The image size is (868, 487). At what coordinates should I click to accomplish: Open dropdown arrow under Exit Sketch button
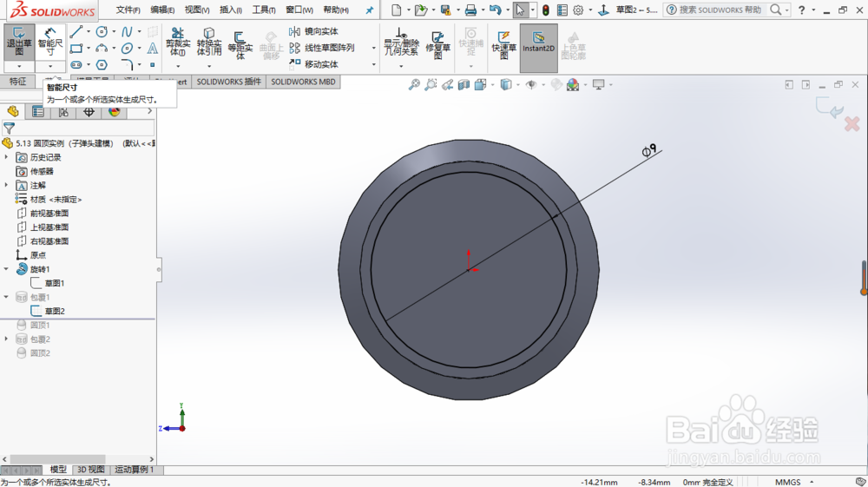point(19,66)
